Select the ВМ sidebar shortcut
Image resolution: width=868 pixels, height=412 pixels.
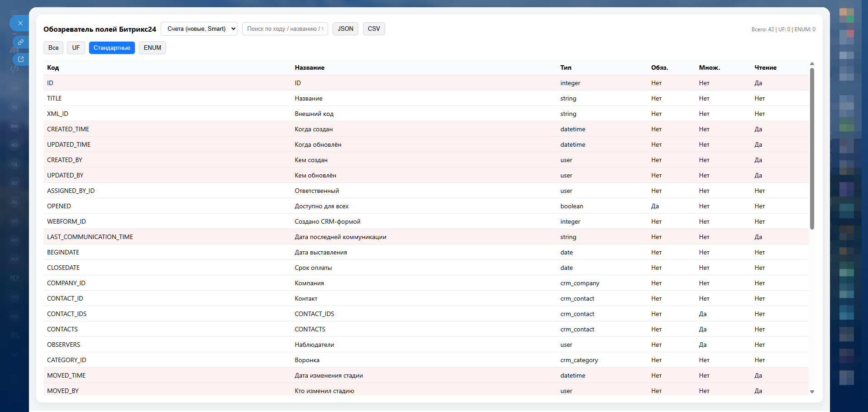(14, 126)
